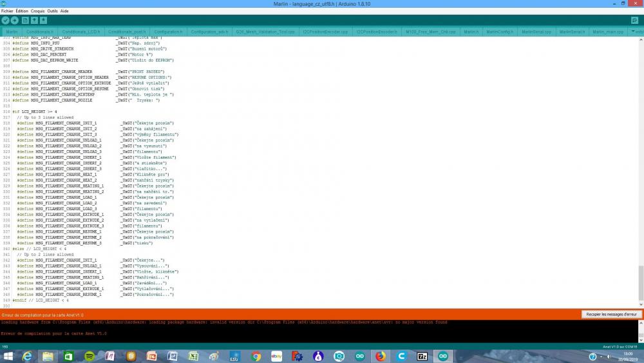Switch to the MarlinConfig.h tab

(500, 32)
